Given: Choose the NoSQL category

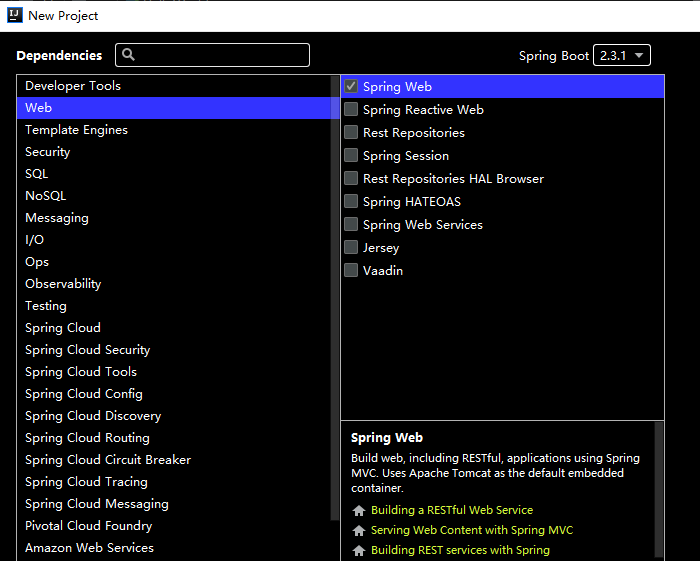Looking at the screenshot, I should point(174,195).
